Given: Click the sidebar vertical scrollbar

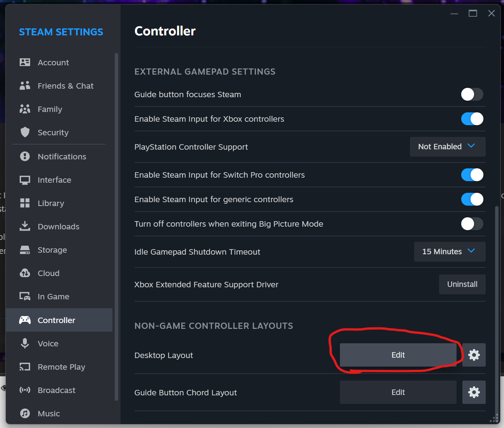Looking at the screenshot, I should click(116, 226).
